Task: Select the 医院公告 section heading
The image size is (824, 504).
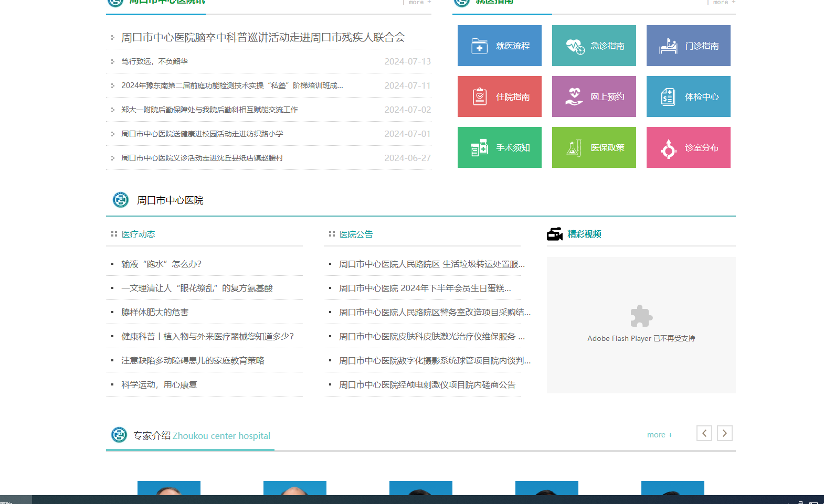Action: click(356, 234)
